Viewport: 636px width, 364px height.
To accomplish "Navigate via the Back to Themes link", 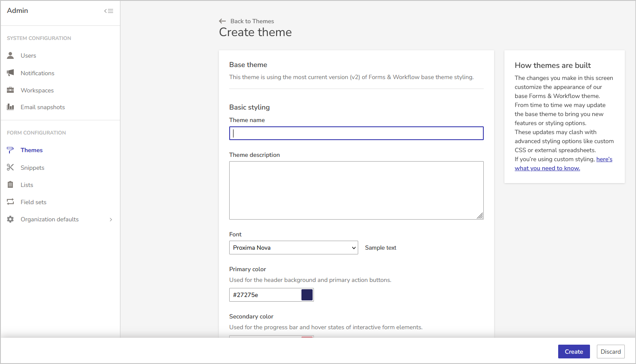I will [x=246, y=21].
